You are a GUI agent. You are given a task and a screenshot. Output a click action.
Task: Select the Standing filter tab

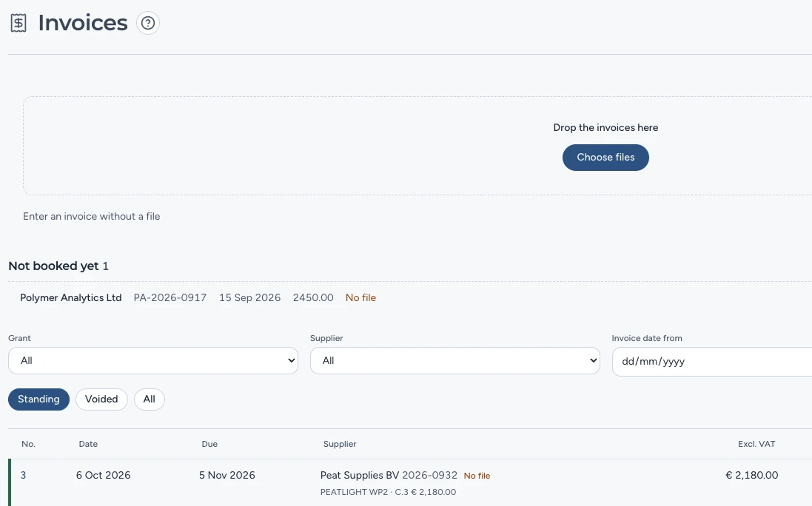[x=38, y=399]
